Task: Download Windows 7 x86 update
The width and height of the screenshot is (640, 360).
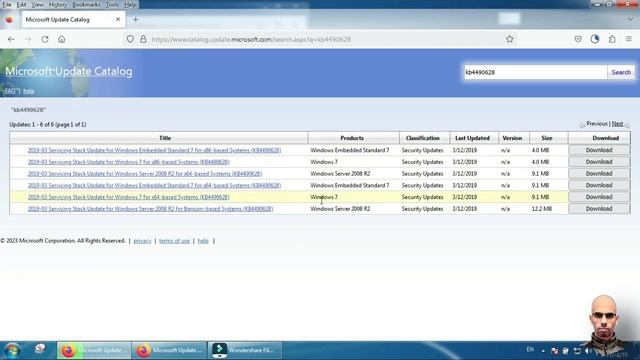Action: pos(599,162)
